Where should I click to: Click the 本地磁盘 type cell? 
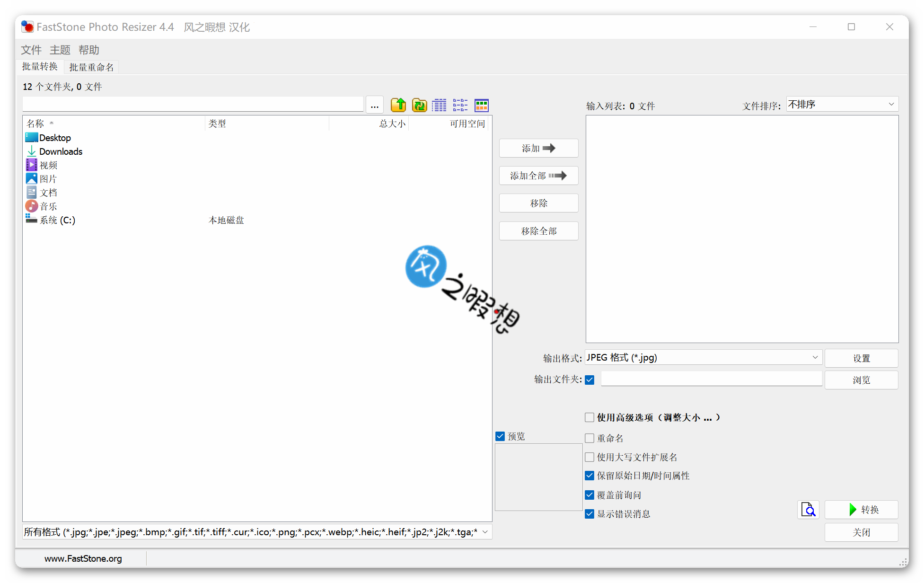[226, 220]
